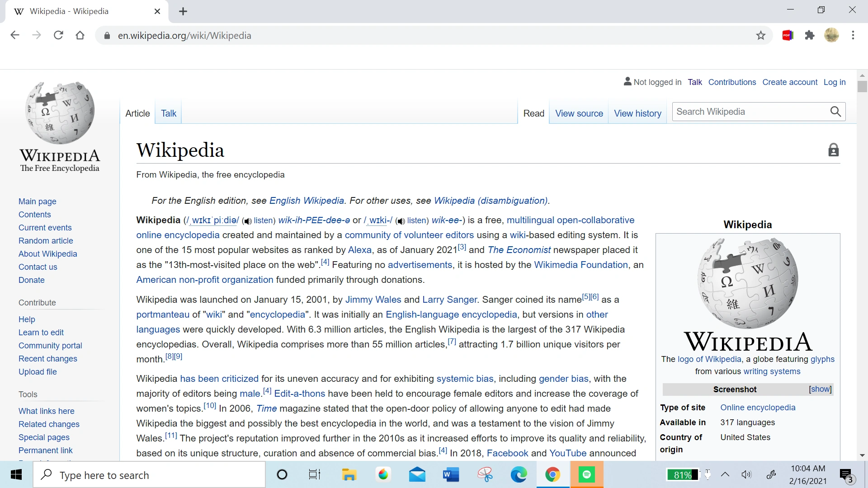
Task: Open the Spotify app in the taskbar
Action: [586, 474]
